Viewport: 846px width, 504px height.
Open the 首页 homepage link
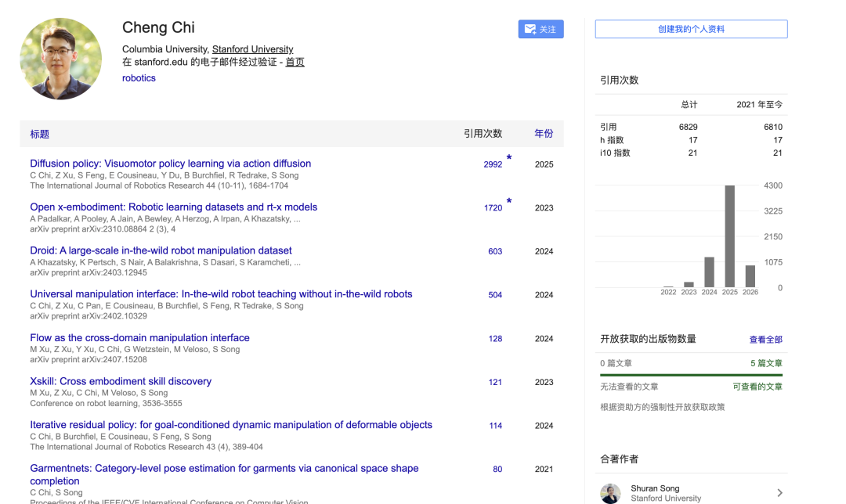pyautogui.click(x=295, y=62)
